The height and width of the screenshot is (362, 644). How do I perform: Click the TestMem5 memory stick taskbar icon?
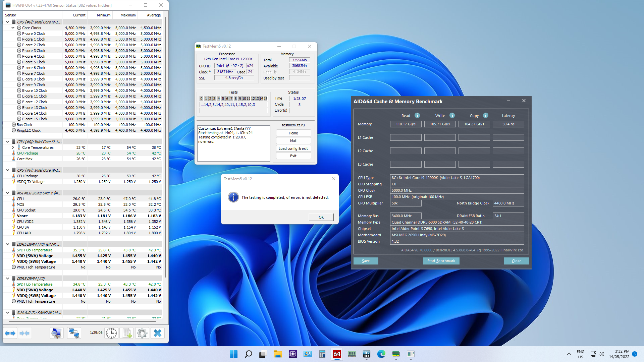click(396, 354)
